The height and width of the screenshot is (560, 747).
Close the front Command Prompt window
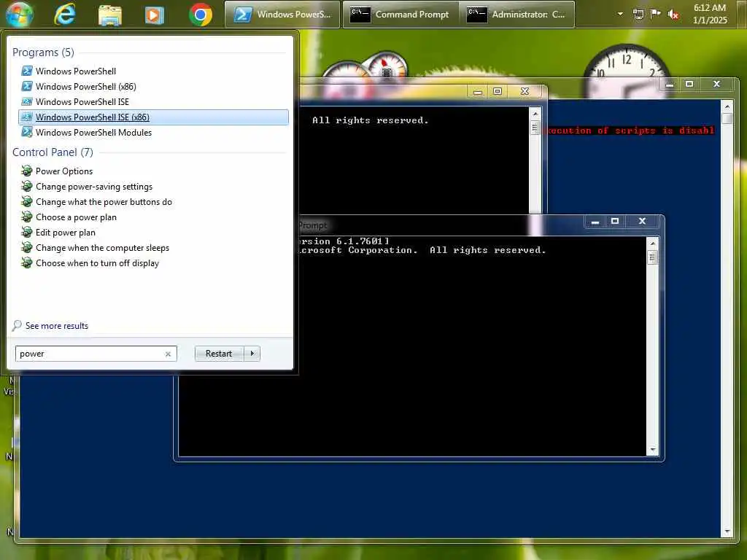(642, 222)
